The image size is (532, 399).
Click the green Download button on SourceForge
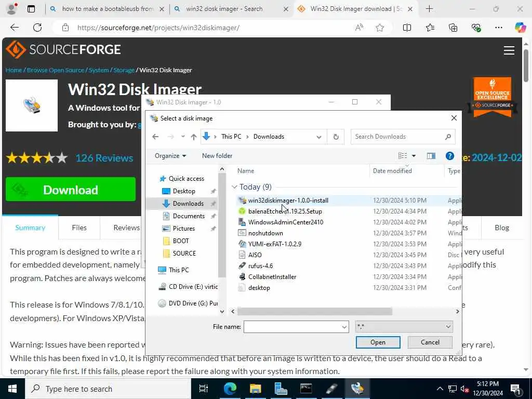point(71,189)
